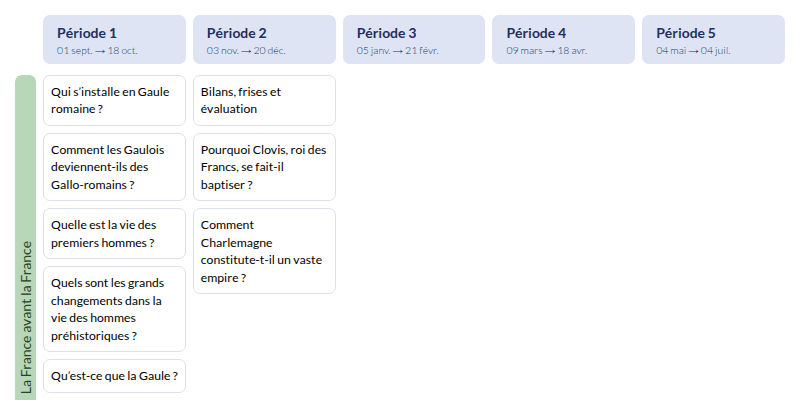Open the card 'Qui s'installe en Gaule romaine ?'
The height and width of the screenshot is (400, 800).
point(114,100)
